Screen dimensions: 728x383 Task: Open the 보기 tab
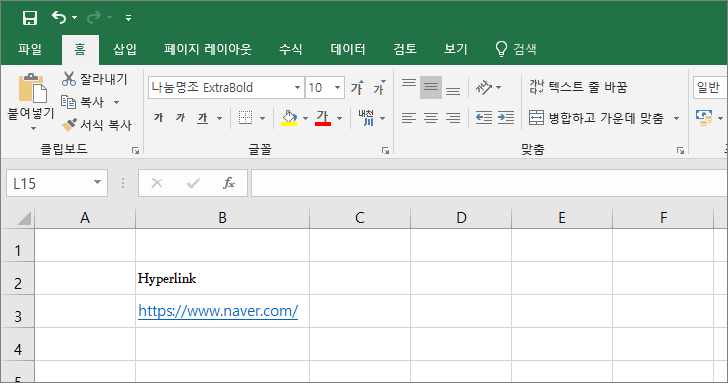coord(455,49)
